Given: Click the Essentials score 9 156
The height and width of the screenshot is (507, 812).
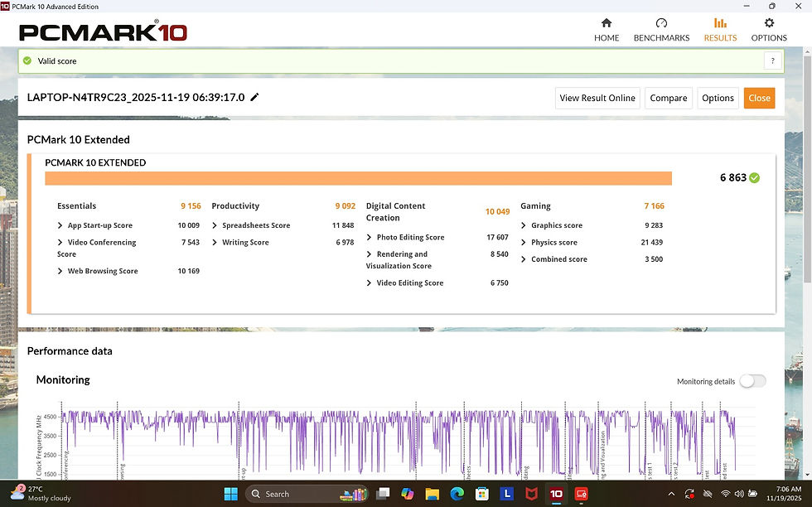Looking at the screenshot, I should 191,206.
